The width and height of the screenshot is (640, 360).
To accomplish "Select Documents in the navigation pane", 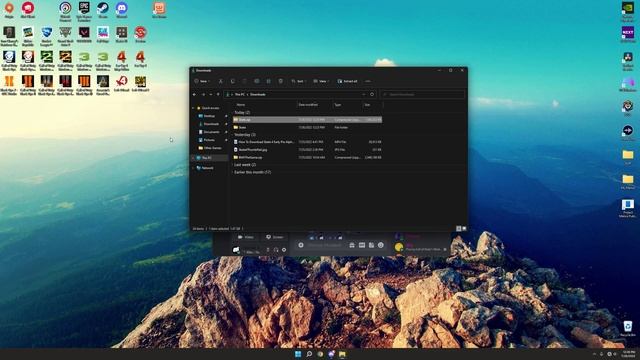I will tap(211, 132).
